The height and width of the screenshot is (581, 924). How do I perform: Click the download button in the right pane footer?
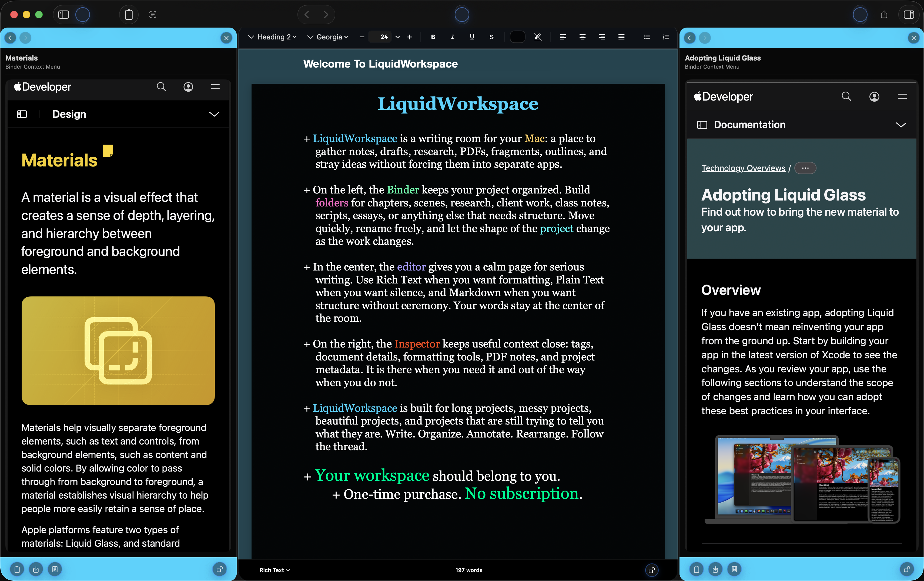[x=715, y=569]
